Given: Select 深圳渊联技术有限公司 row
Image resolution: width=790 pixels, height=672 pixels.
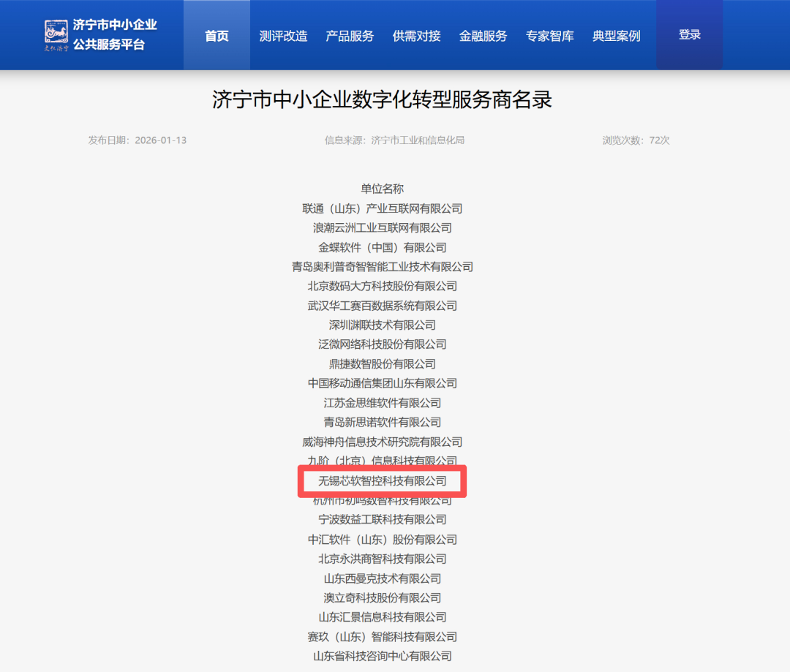Looking at the screenshot, I should coord(382,325).
